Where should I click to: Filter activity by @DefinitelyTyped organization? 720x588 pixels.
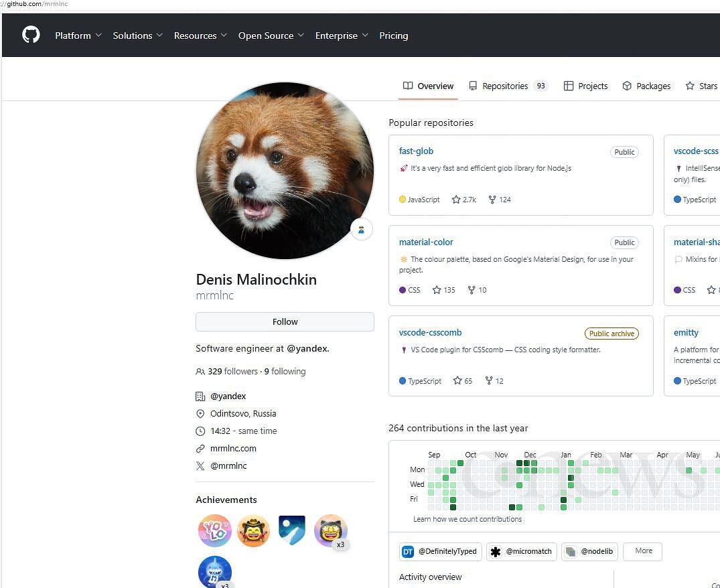[x=440, y=552]
